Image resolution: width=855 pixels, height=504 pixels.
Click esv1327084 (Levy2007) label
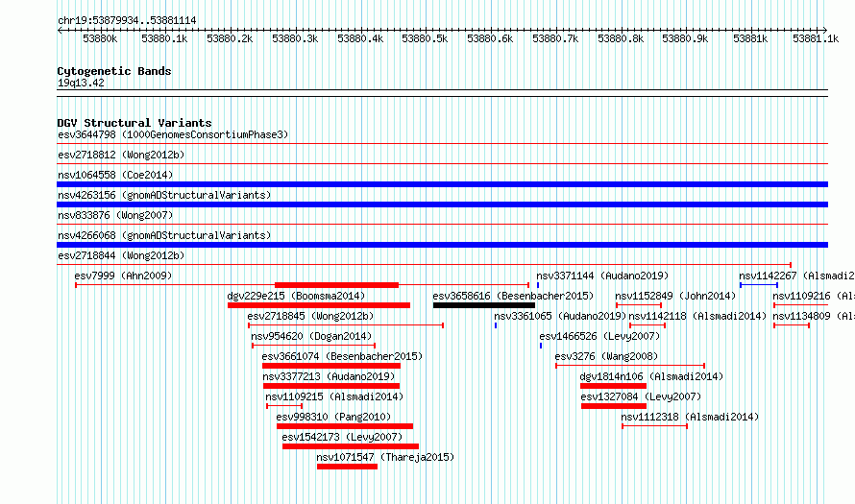(642, 396)
